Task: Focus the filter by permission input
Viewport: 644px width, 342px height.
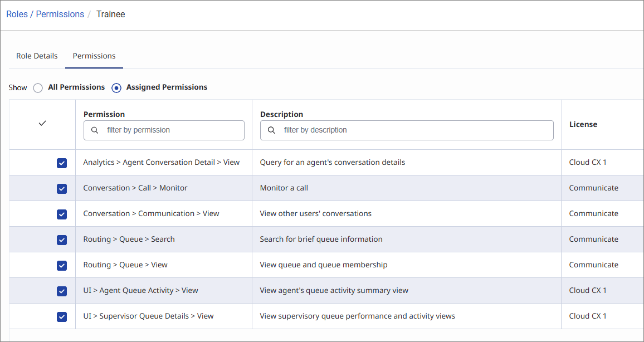Action: [x=171, y=130]
